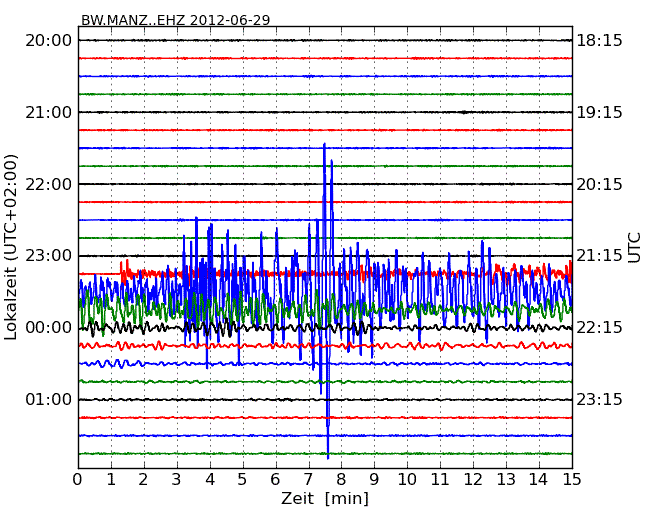Select the 23:00 local time label

tap(49, 255)
